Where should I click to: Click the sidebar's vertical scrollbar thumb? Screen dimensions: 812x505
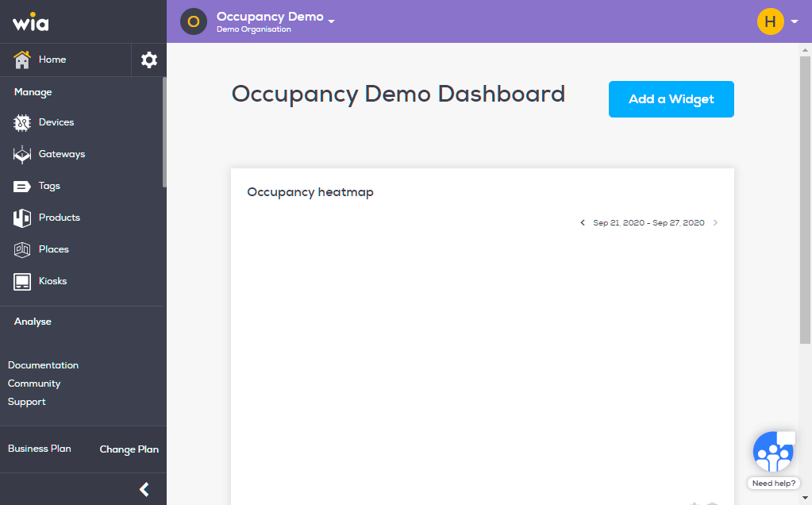164,132
